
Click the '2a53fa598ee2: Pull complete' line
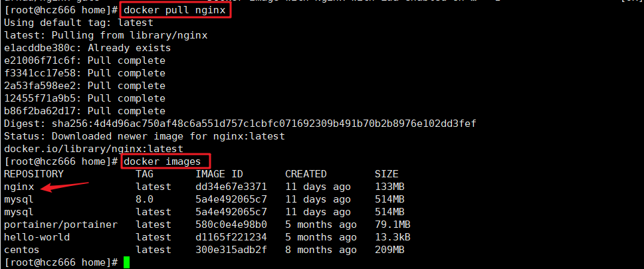pos(84,86)
